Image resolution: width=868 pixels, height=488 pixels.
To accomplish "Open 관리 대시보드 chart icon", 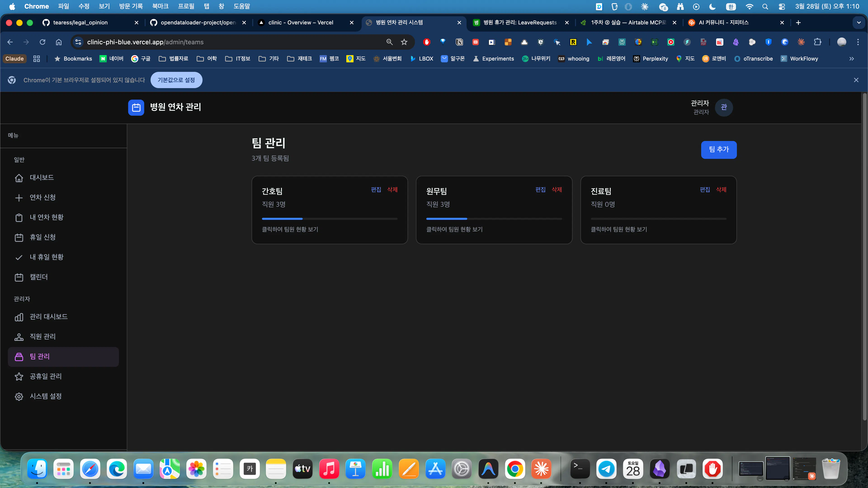I will click(19, 317).
